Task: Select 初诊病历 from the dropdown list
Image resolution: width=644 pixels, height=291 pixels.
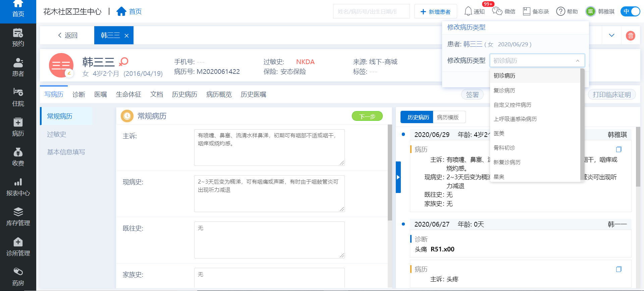Action: click(535, 76)
